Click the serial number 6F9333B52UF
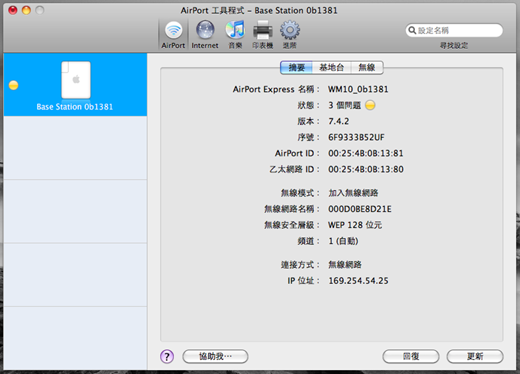This screenshot has width=520, height=374. 356,137
